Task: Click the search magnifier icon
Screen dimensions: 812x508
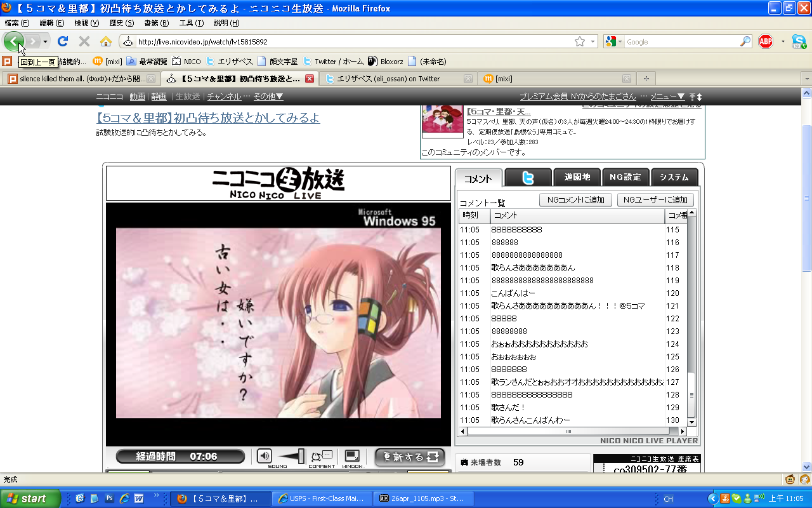Action: pos(745,42)
